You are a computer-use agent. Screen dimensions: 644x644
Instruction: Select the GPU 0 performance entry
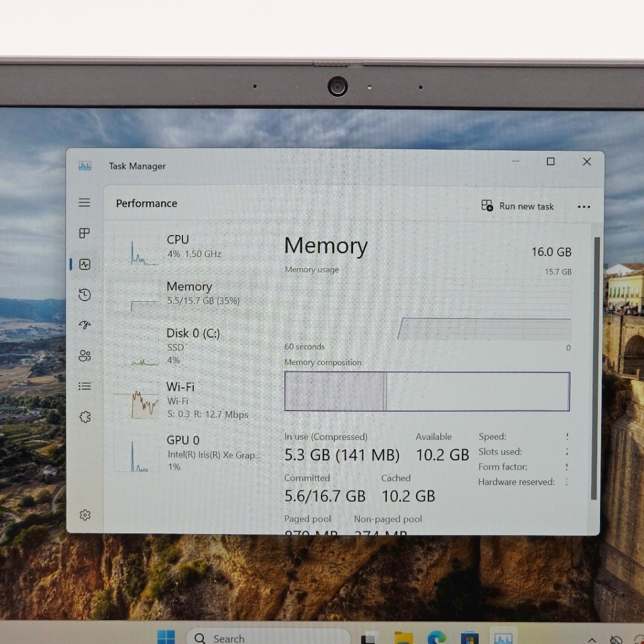tap(189, 453)
